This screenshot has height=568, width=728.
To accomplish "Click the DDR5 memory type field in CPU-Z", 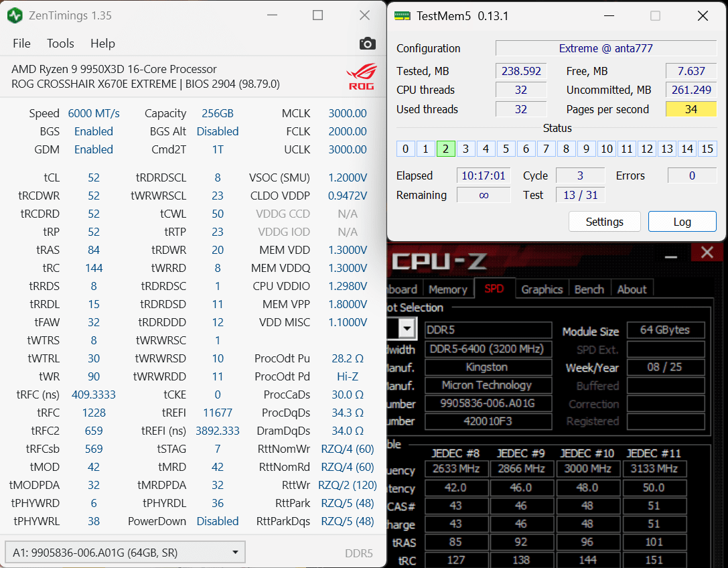I will point(488,330).
